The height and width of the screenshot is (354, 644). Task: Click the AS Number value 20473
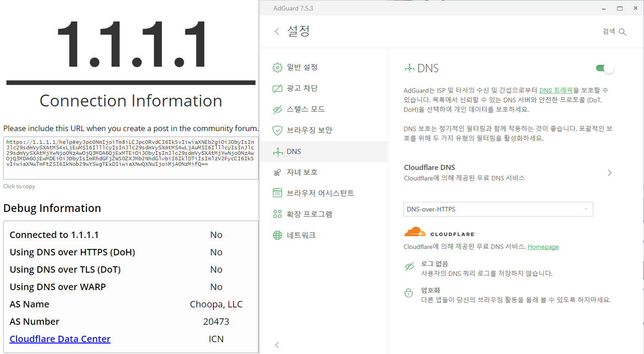tap(216, 322)
